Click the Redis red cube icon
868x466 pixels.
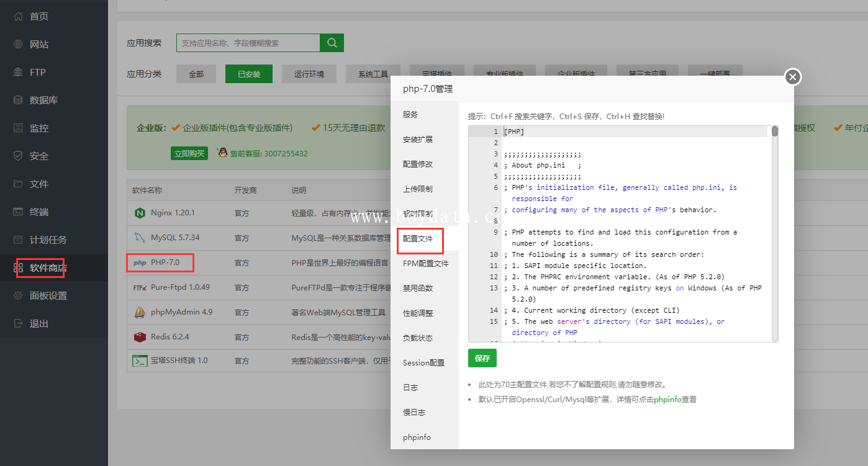[139, 338]
